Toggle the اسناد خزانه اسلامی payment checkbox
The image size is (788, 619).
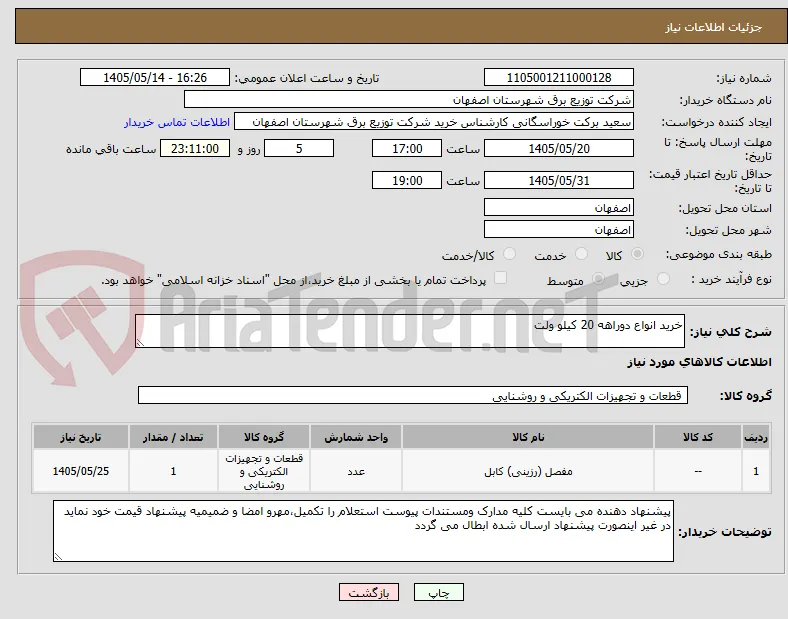(x=501, y=278)
